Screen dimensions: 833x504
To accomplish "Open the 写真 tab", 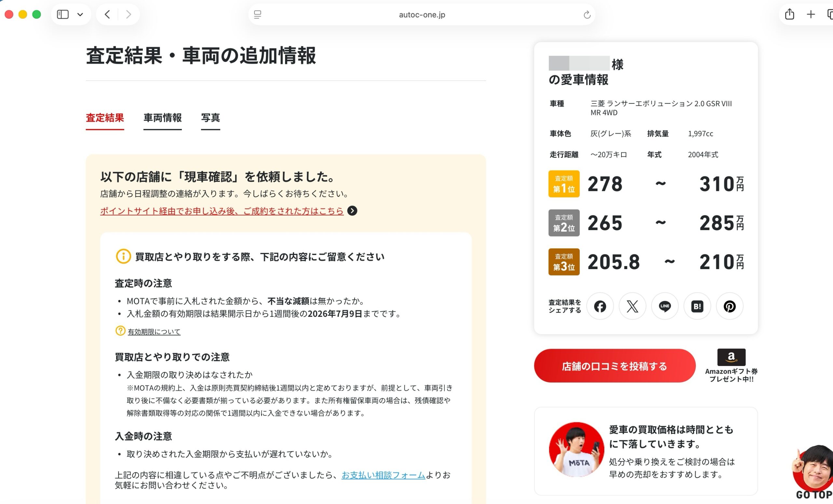I will (x=211, y=118).
